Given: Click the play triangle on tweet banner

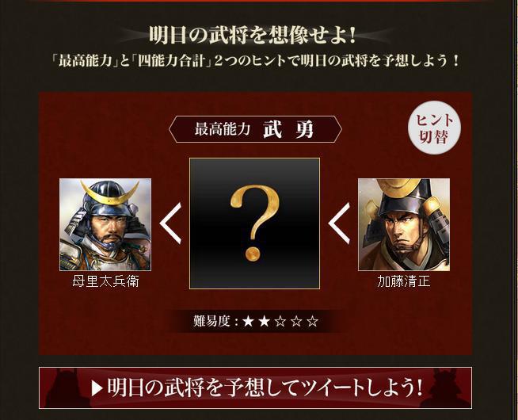Looking at the screenshot, I should click(97, 388).
